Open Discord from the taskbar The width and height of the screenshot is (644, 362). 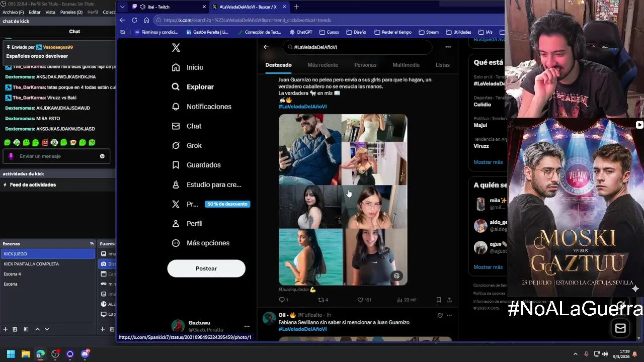pos(85,354)
